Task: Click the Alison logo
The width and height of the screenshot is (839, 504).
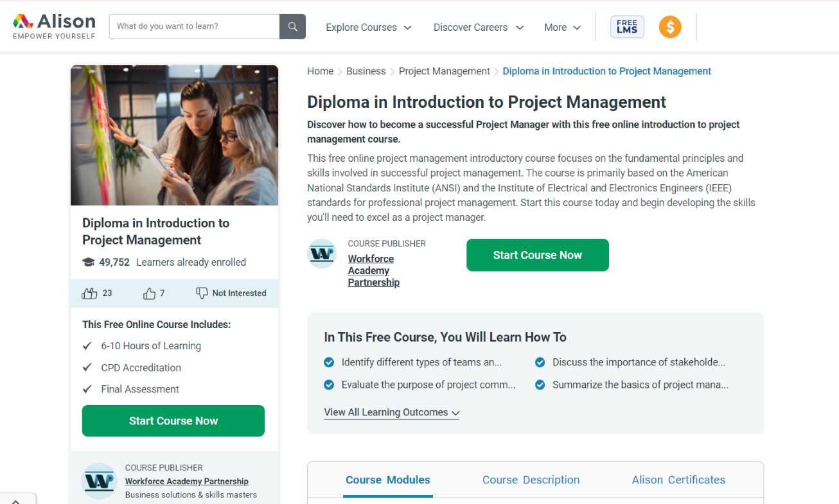Action: pos(54,26)
